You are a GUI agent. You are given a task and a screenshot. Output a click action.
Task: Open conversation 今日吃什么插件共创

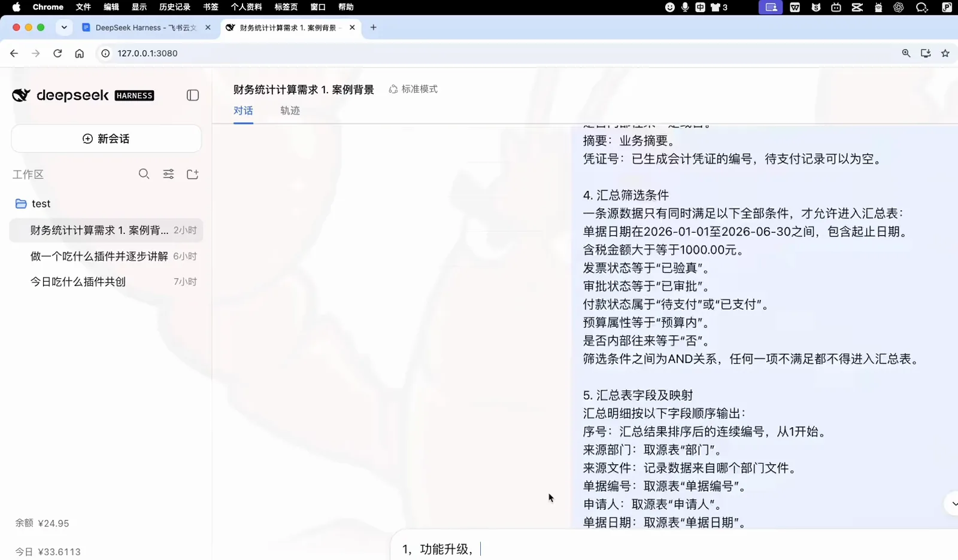coord(106,282)
